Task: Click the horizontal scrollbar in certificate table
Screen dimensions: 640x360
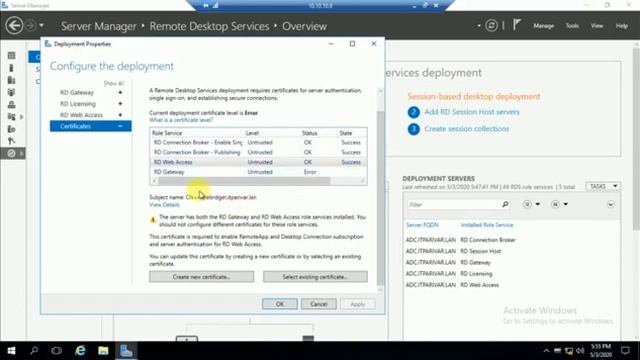Action: (244, 180)
